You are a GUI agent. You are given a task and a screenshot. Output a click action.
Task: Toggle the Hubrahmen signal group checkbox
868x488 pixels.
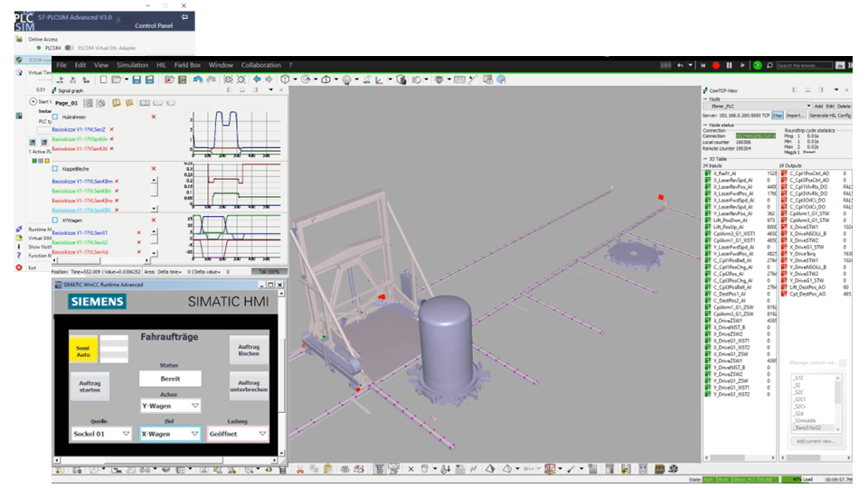[x=56, y=117]
